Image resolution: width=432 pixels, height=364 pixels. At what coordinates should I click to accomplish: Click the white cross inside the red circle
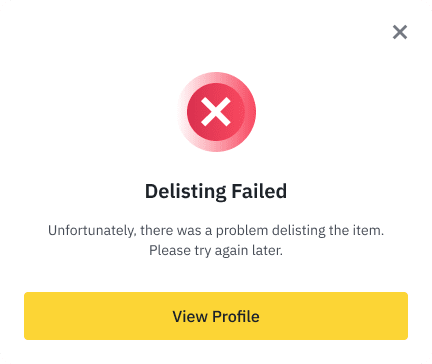pos(216,112)
